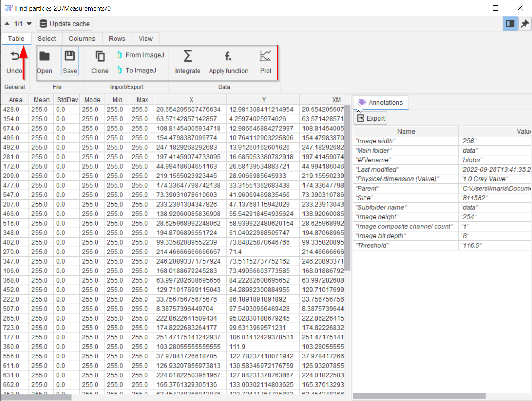Toggle the side panel view button

(510, 24)
